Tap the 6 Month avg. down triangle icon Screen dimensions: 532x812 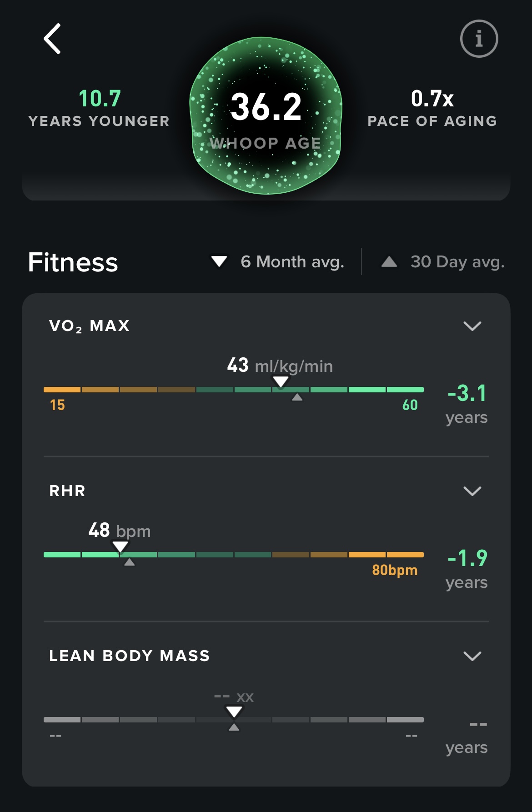[x=219, y=261]
